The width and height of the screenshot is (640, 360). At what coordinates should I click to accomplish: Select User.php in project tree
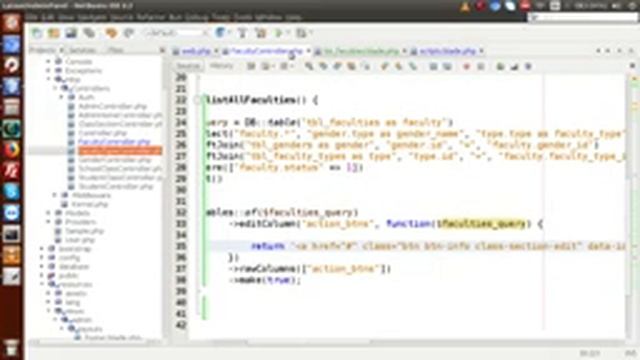[80, 240]
